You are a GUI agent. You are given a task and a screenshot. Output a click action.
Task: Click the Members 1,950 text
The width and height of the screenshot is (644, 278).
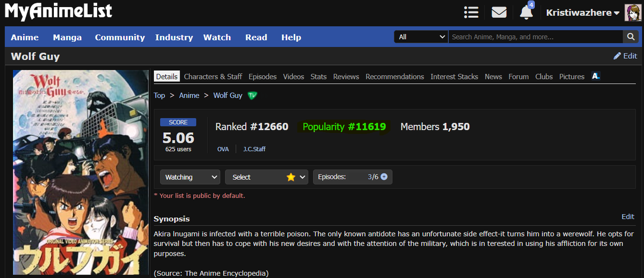435,127
